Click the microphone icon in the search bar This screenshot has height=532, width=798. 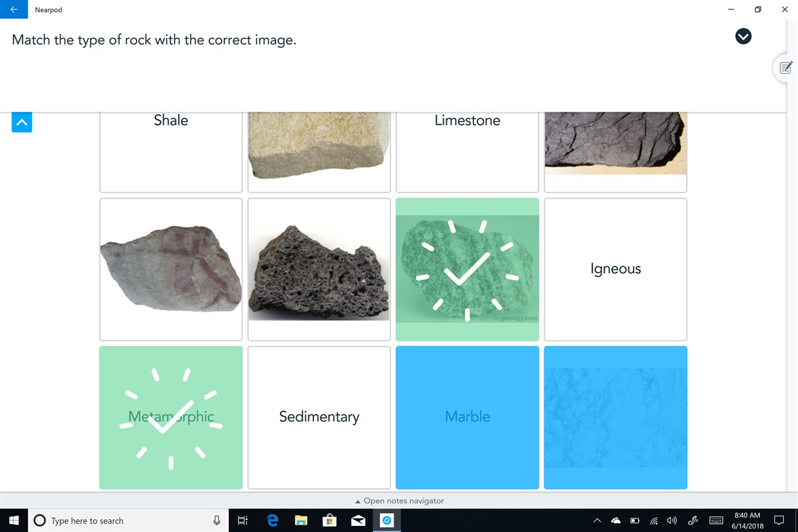pyautogui.click(x=216, y=521)
